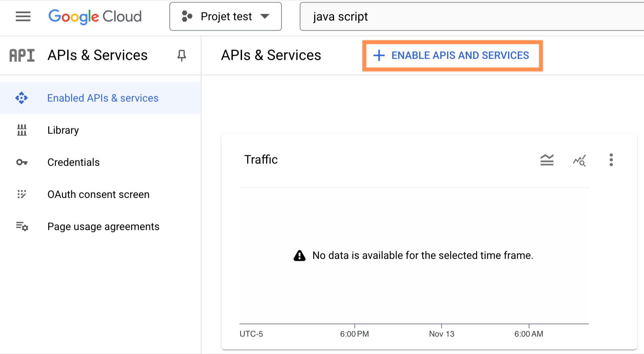The width and height of the screenshot is (644, 354).
Task: Click the Library grid icon
Action: 22,130
